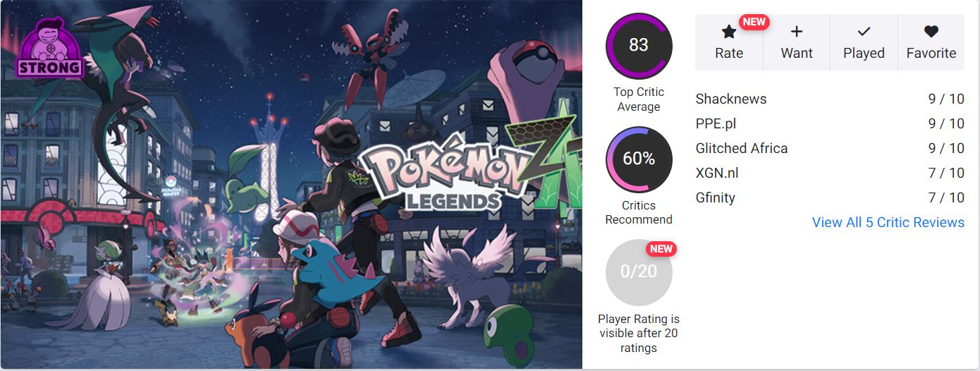
Task: Open the Shacknews review
Action: pos(731,99)
